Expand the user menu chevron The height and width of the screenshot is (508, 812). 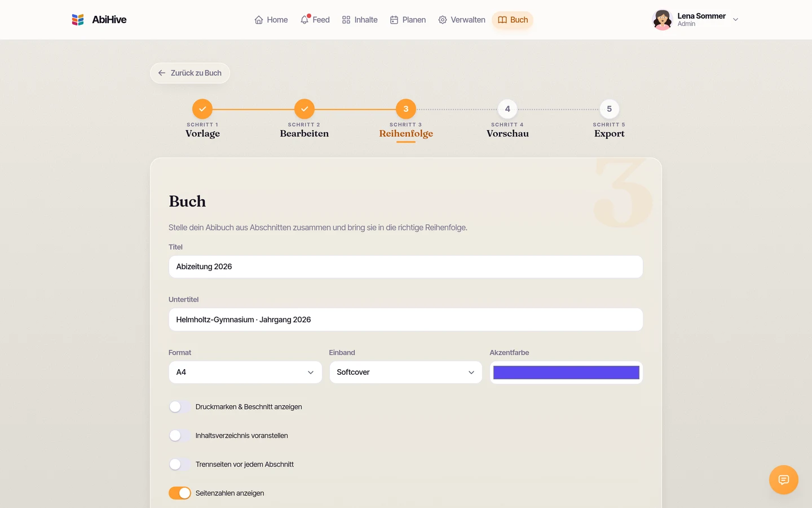pos(735,20)
